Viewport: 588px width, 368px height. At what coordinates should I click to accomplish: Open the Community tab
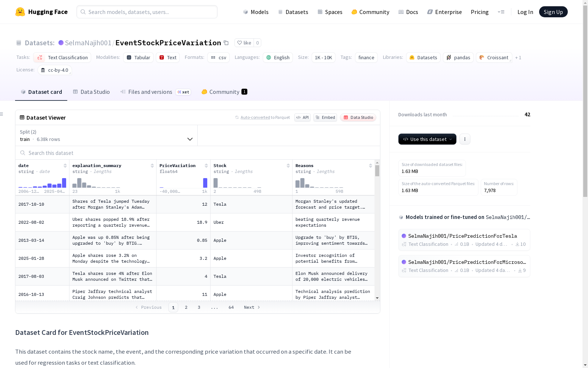click(x=224, y=92)
